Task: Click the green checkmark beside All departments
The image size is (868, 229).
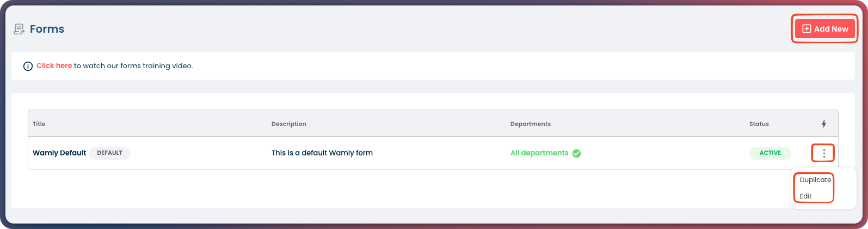Action: tap(576, 153)
